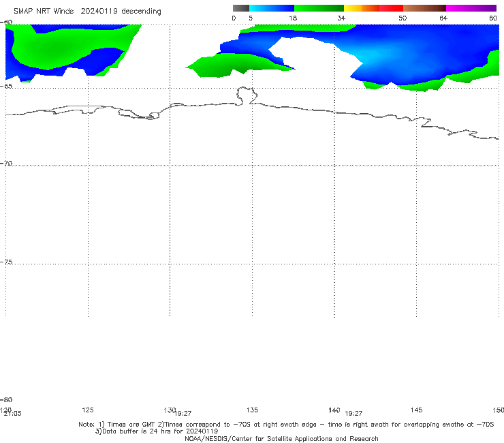Click the color bar label '34'
The image size is (504, 443).
(x=341, y=18)
